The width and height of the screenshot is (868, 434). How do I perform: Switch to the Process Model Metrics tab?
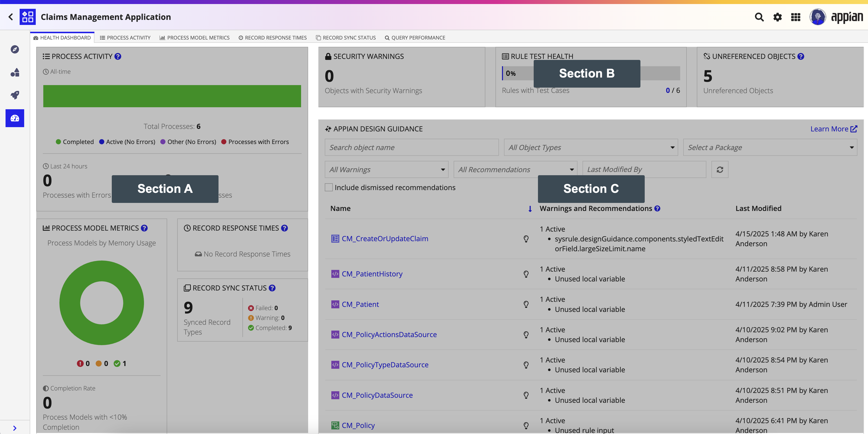point(194,38)
